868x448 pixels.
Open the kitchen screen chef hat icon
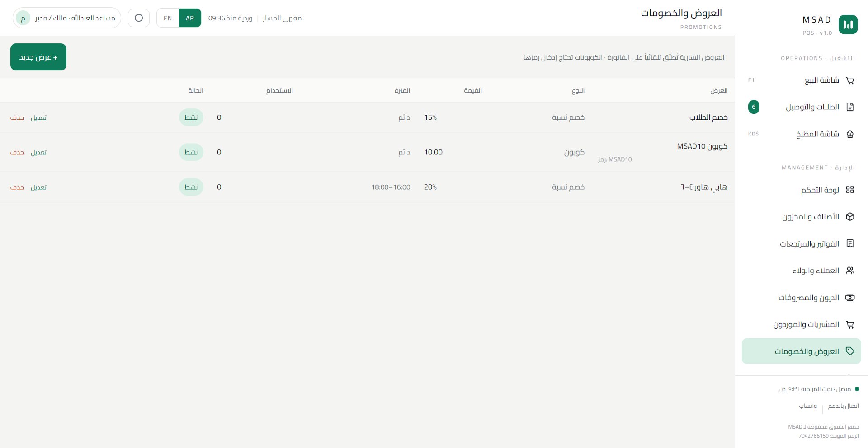pyautogui.click(x=850, y=134)
